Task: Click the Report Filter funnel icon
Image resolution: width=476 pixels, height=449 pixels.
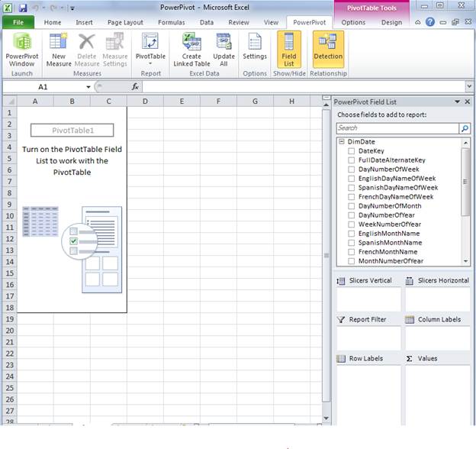Action: click(x=341, y=320)
